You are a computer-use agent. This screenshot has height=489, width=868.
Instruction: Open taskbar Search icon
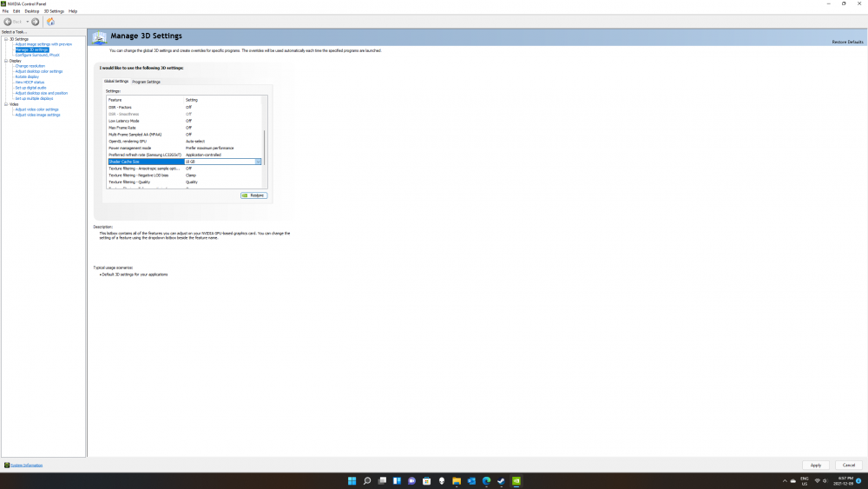click(367, 480)
